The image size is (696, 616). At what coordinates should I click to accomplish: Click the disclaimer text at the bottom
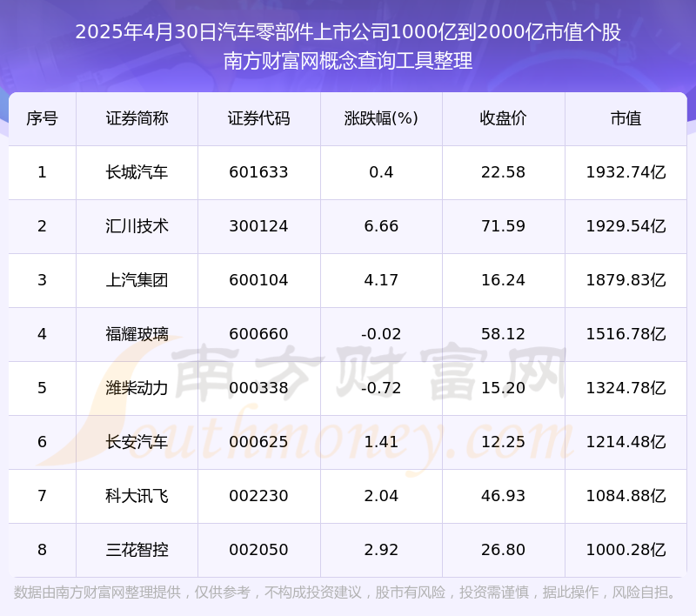345,593
